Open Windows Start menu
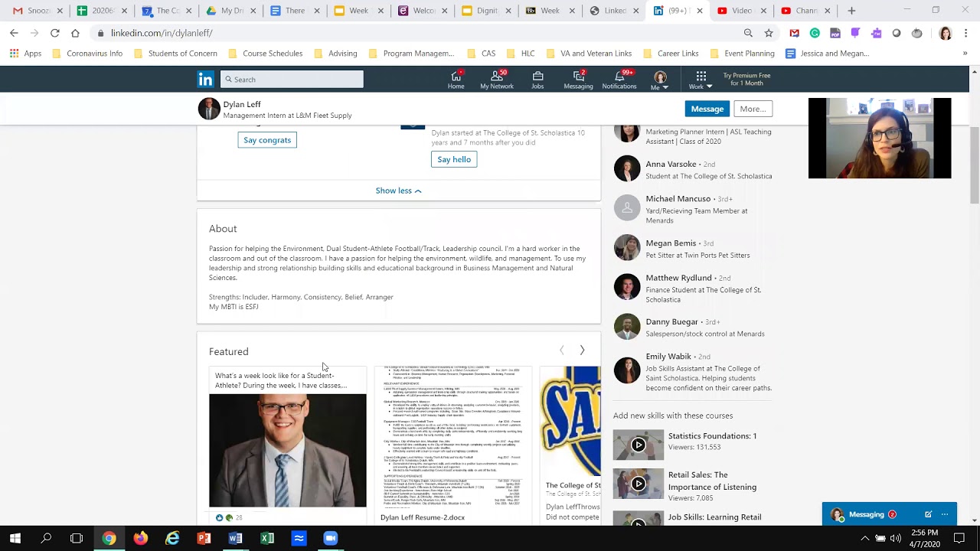The width and height of the screenshot is (980, 551). (x=15, y=539)
